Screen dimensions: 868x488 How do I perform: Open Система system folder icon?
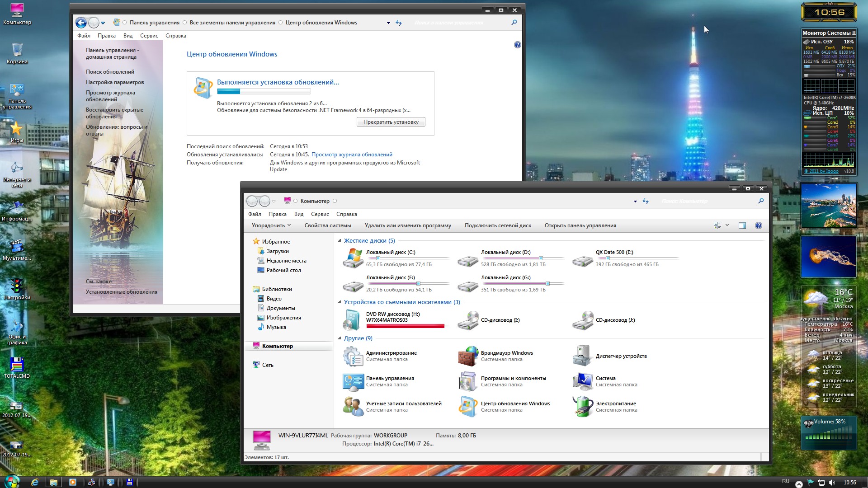pos(582,381)
